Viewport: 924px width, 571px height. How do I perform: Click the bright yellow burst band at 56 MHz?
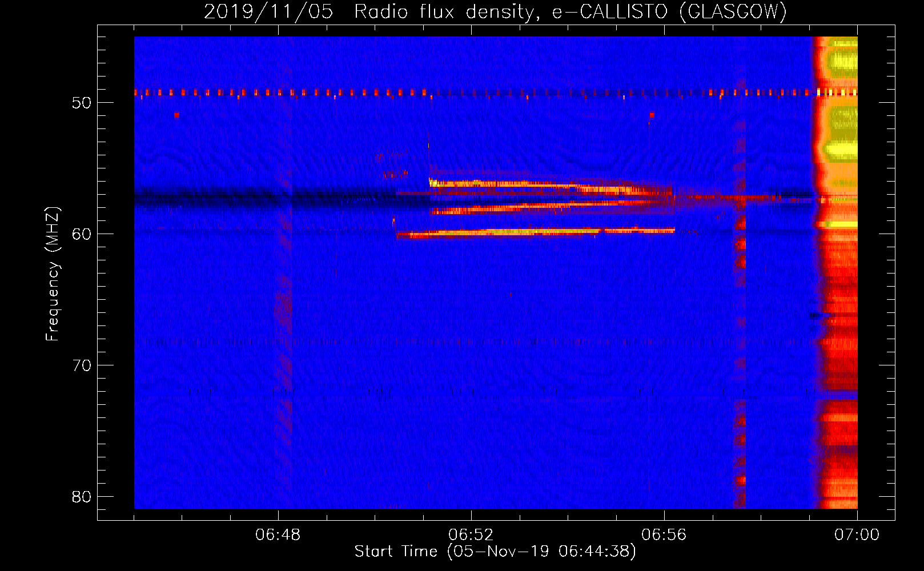(x=551, y=186)
